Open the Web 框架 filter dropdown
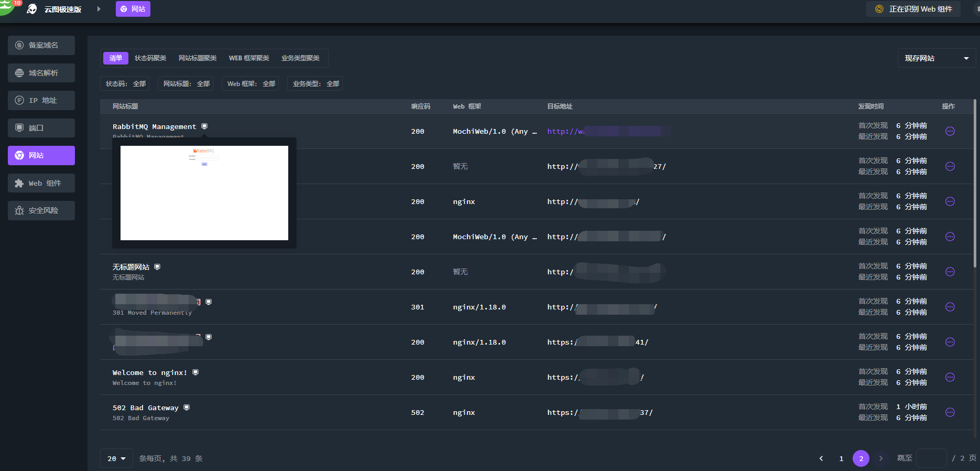 coord(251,84)
